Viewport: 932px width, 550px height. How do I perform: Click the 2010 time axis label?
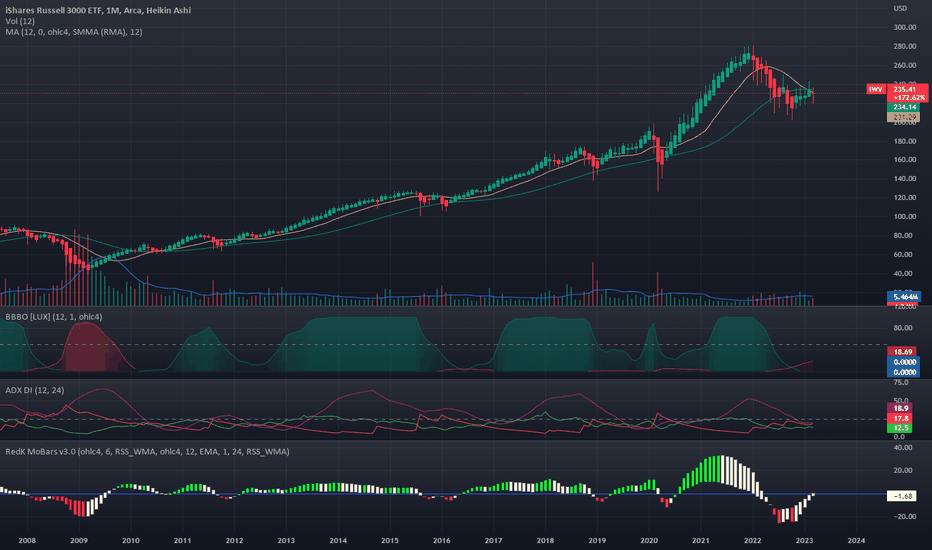coord(130,540)
